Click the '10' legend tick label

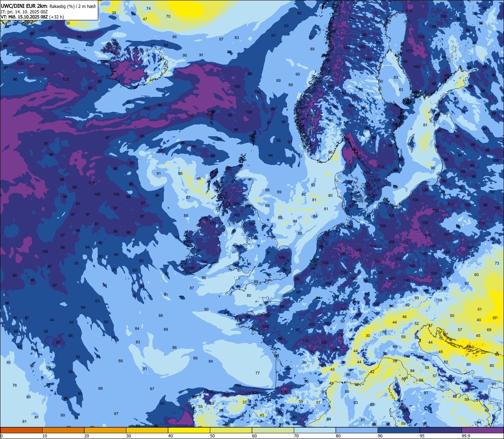coord(45,436)
